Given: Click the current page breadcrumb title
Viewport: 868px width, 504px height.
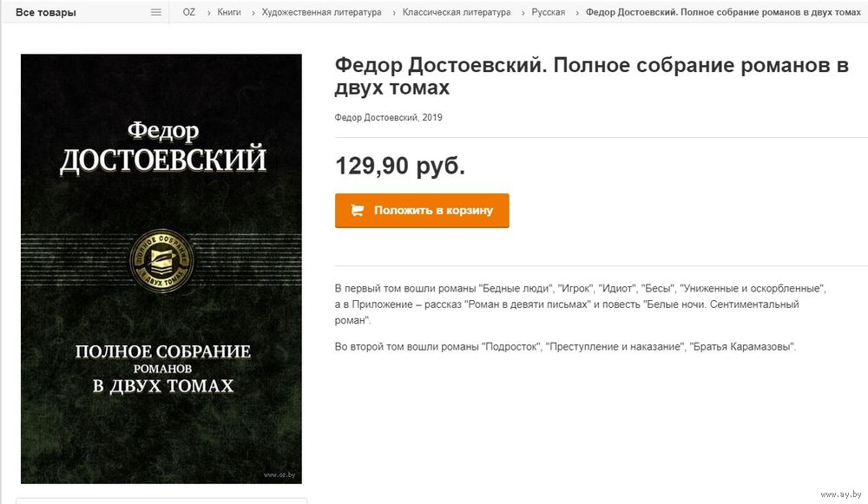Looking at the screenshot, I should tap(723, 12).
